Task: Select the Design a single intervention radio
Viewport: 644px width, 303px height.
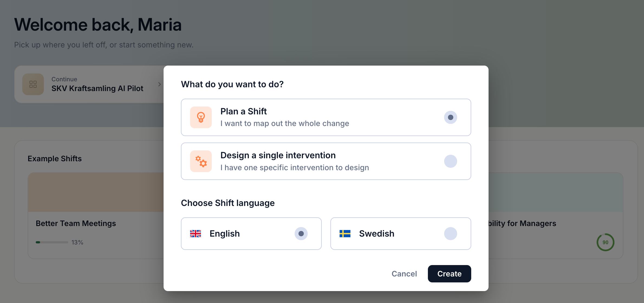Action: pyautogui.click(x=451, y=161)
